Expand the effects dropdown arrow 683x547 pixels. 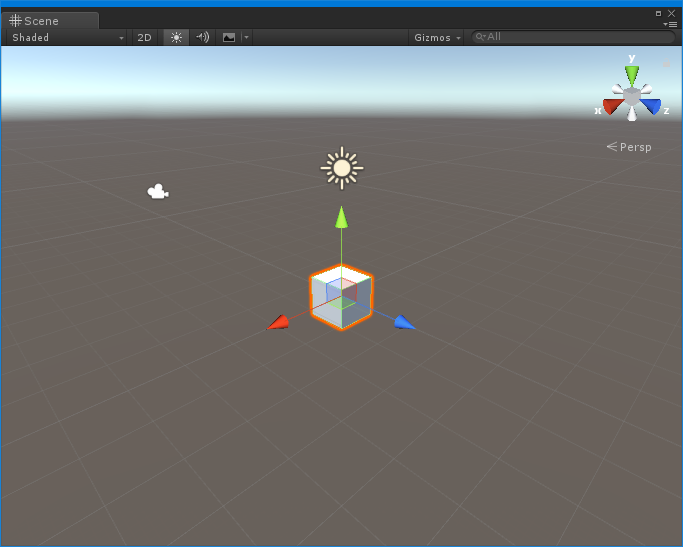(247, 37)
